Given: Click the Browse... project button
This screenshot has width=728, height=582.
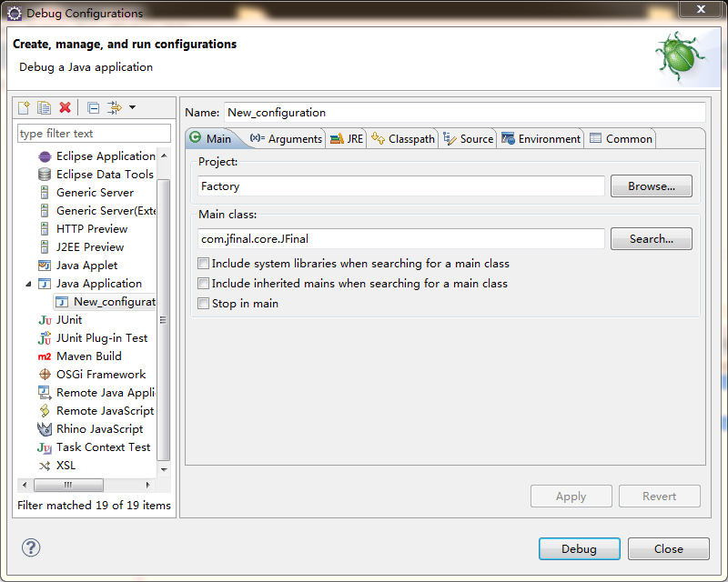Looking at the screenshot, I should point(652,186).
